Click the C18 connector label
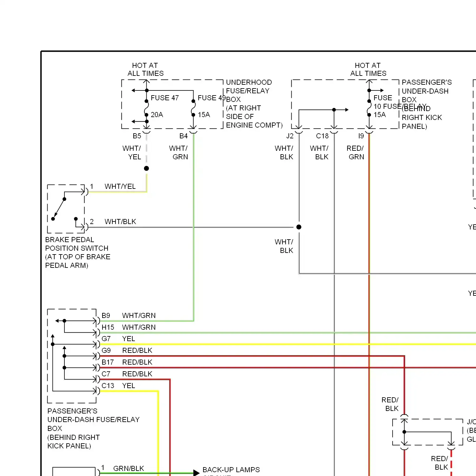Screen dimensions: 476x476 click(322, 136)
